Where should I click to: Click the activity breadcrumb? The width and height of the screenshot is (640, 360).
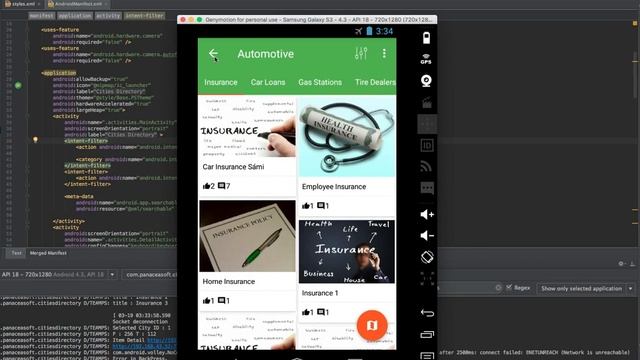click(108, 16)
